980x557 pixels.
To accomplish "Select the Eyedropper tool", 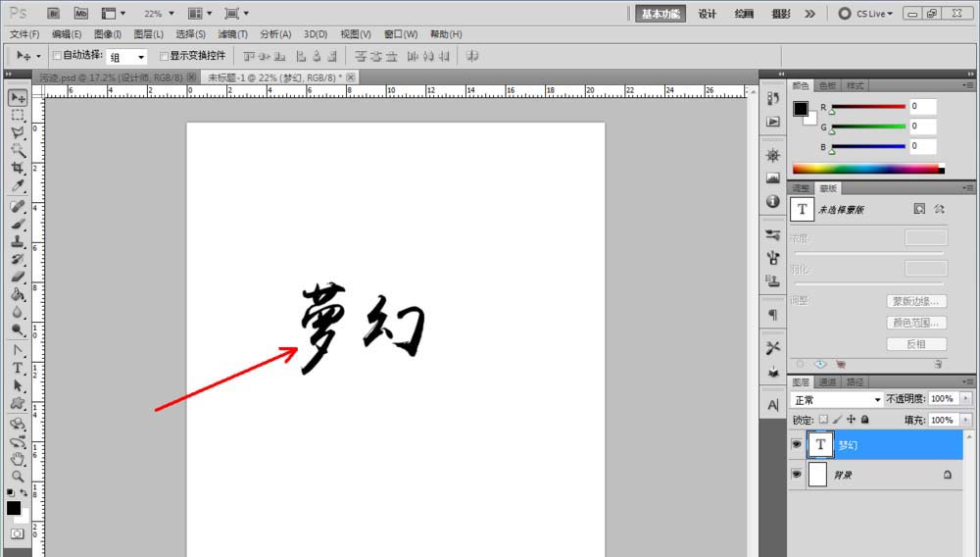I will (x=18, y=185).
